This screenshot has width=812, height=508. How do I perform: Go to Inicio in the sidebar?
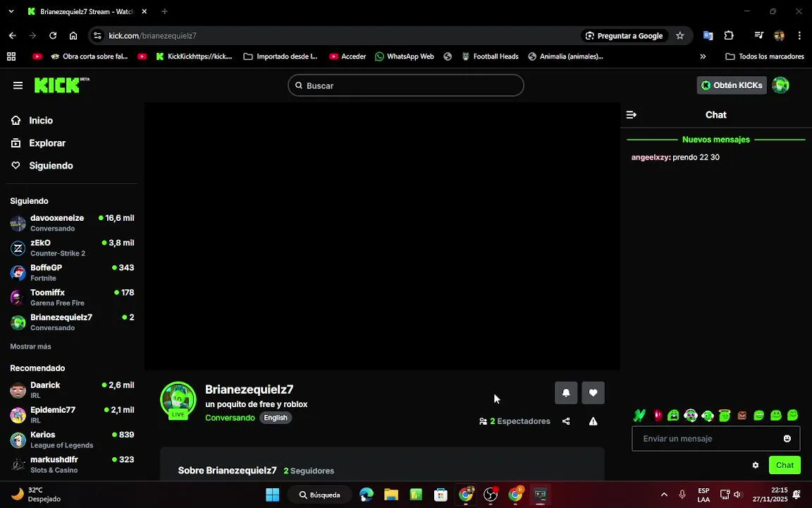[x=32, y=120]
